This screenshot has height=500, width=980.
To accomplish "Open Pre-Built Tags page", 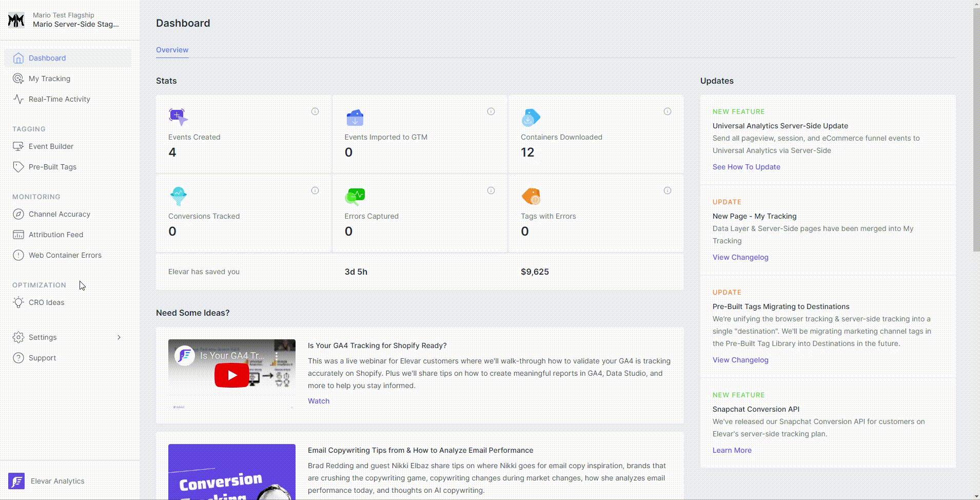I will tap(68, 167).
